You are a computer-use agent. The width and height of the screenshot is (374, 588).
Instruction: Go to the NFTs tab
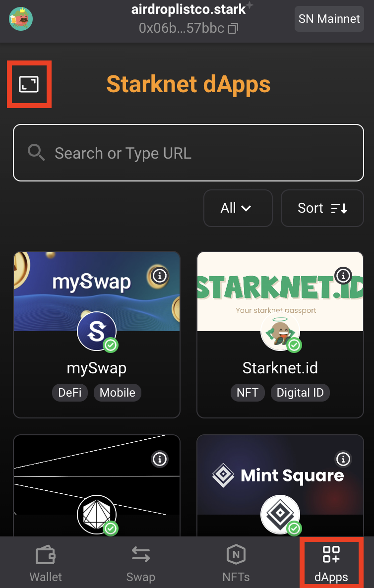tap(236, 563)
